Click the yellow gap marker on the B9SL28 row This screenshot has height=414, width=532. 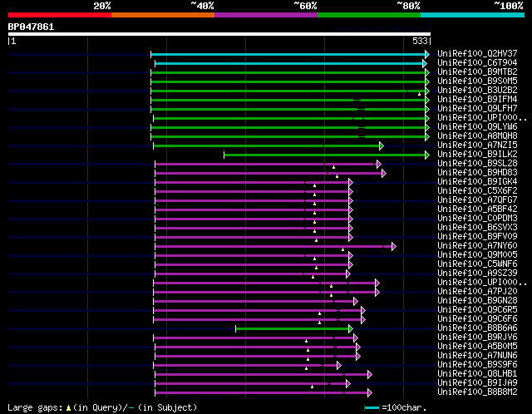pos(333,167)
